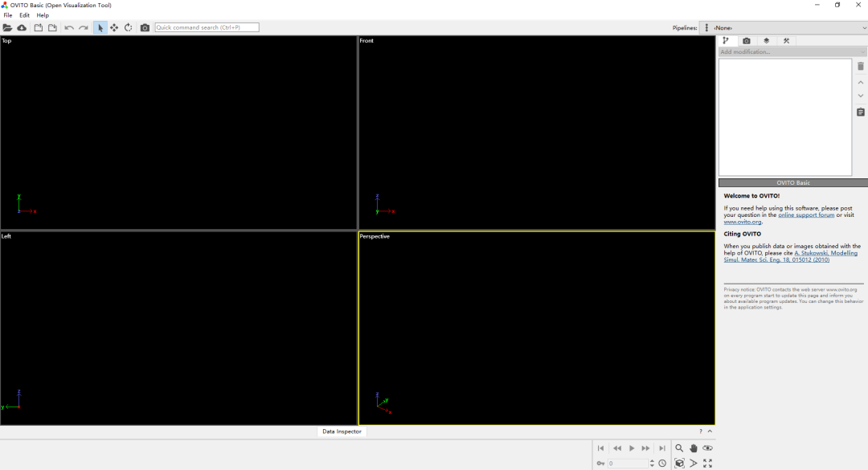This screenshot has height=470, width=868.
Task: Open the A. Stukowski citation link
Action: coord(791,256)
